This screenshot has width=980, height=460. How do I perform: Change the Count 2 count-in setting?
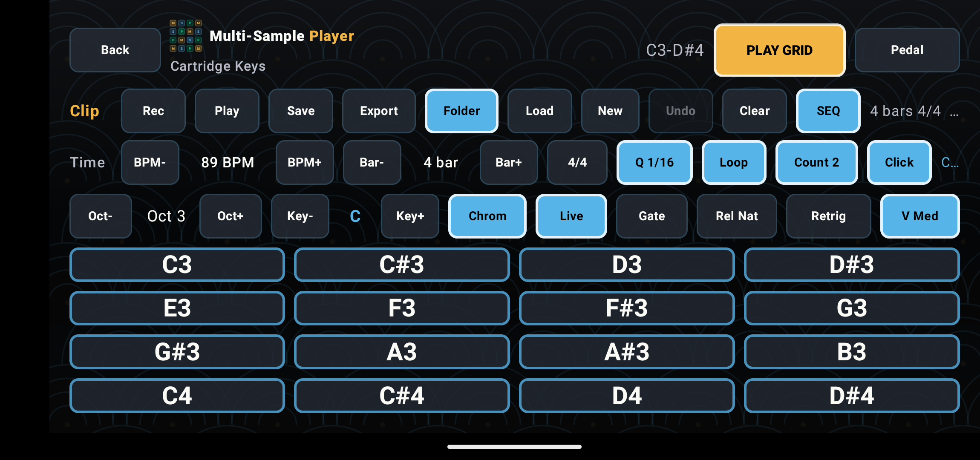816,162
